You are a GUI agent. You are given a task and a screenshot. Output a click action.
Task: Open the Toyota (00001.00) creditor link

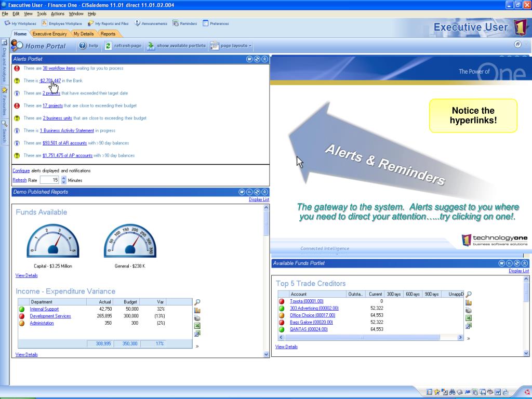pos(307,301)
